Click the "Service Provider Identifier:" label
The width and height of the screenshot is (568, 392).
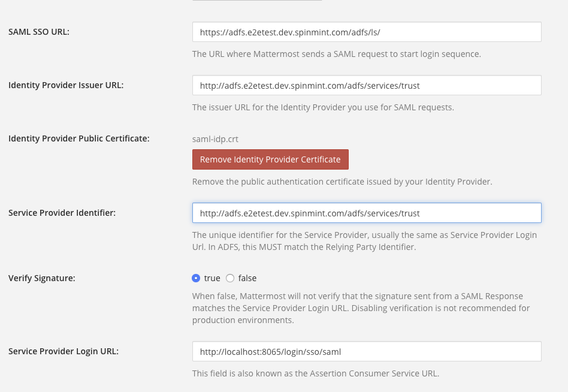(x=62, y=213)
